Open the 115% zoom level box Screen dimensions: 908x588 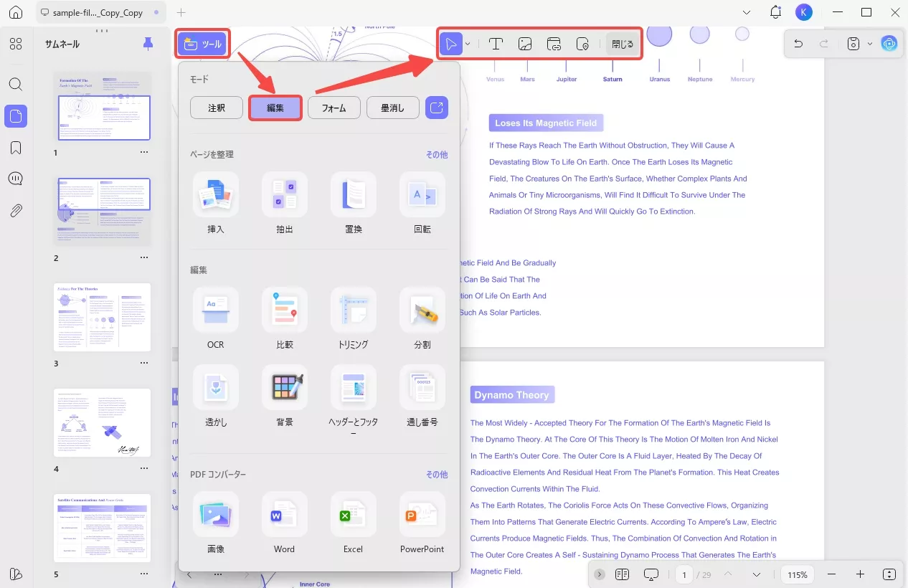[x=798, y=574]
